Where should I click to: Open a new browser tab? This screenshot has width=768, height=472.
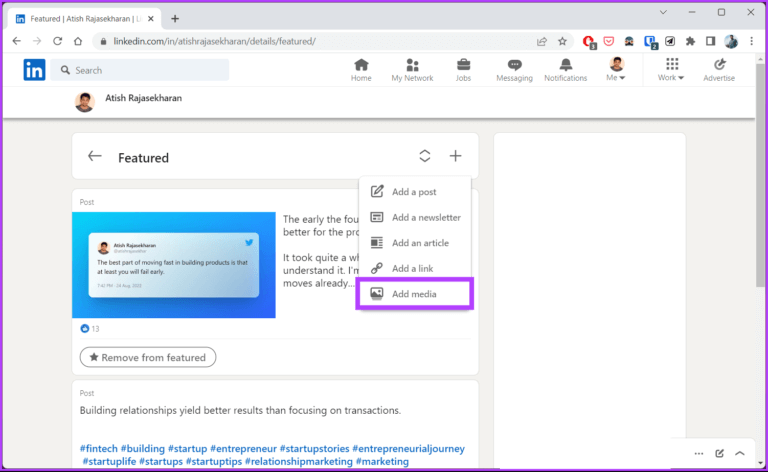[x=175, y=19]
